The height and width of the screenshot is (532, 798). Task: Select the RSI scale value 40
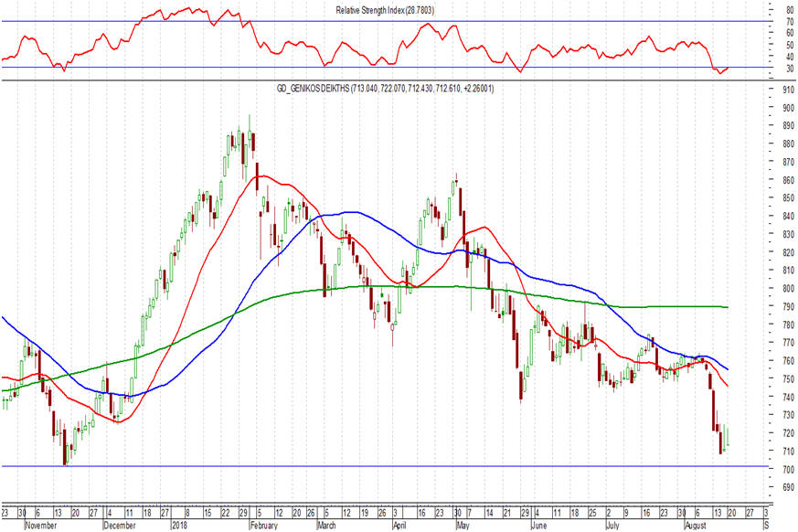pyautogui.click(x=790, y=57)
